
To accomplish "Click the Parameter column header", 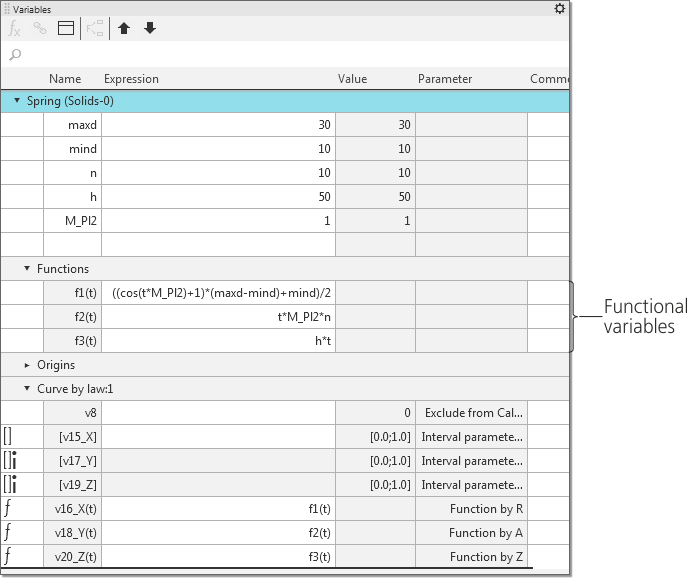I will pyautogui.click(x=445, y=79).
